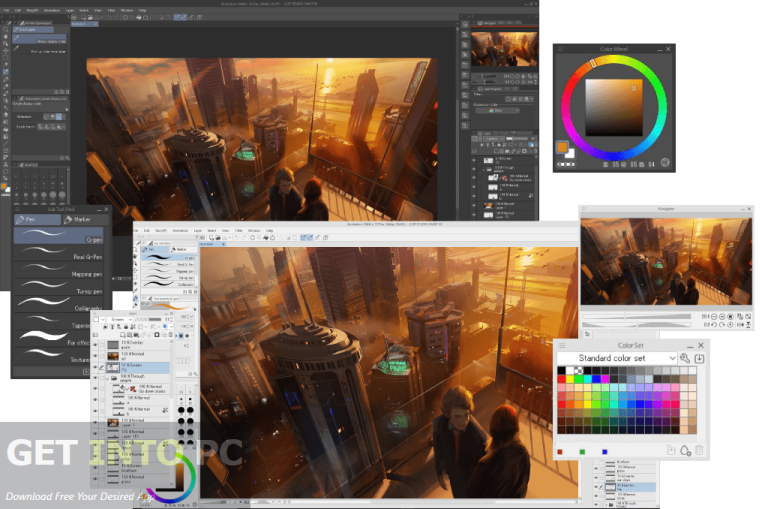Switch color space icon in Color Wheel
768x509 pixels.
point(665,163)
